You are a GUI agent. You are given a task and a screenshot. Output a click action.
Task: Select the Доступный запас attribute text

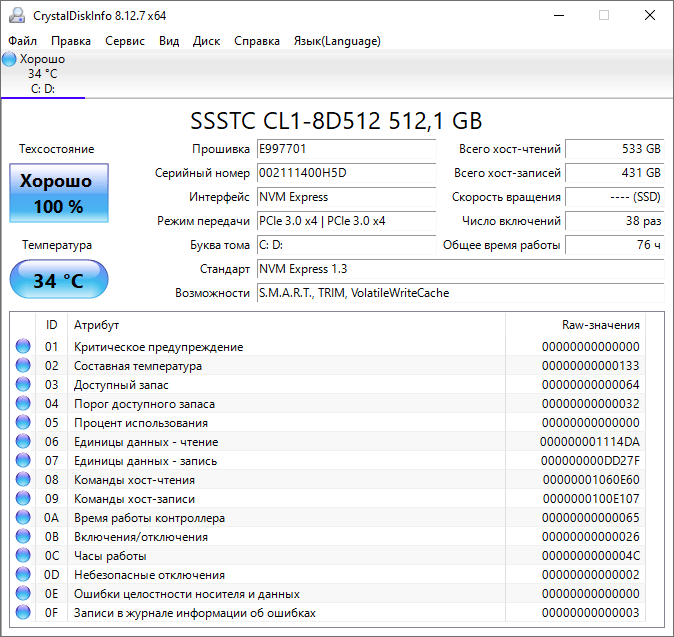click(x=121, y=385)
